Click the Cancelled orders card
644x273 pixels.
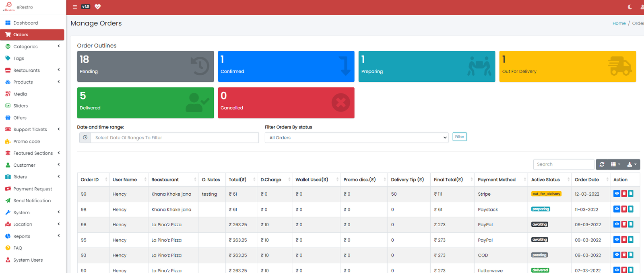pos(286,103)
